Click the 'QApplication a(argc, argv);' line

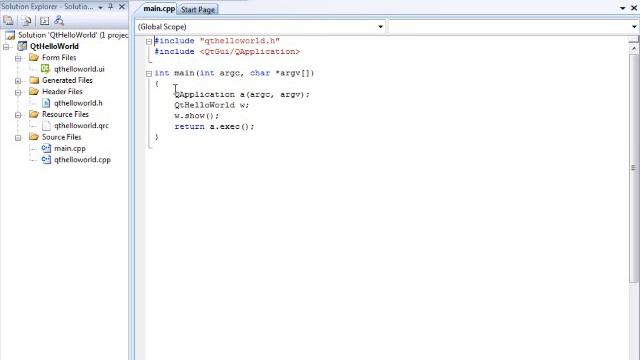point(242,94)
